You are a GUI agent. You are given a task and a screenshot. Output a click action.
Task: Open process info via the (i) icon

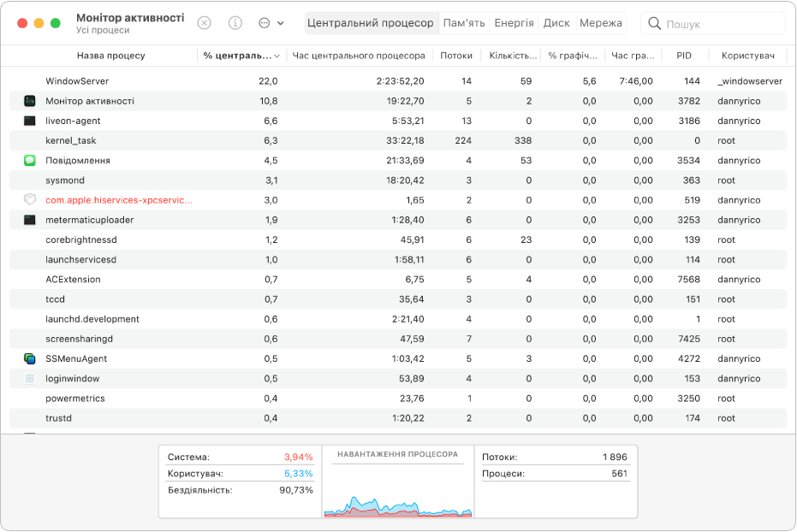tap(235, 23)
